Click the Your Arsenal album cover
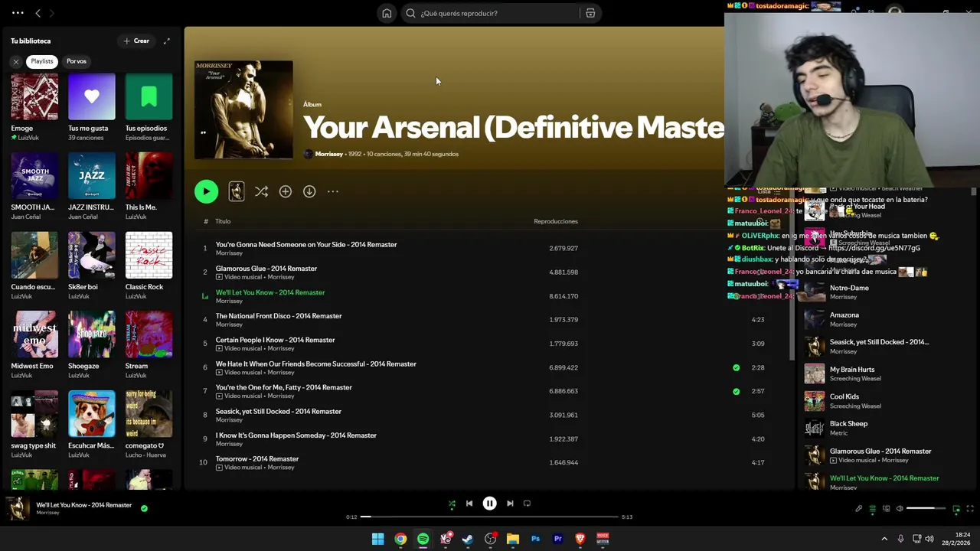Image resolution: width=980 pixels, height=551 pixels. point(243,109)
